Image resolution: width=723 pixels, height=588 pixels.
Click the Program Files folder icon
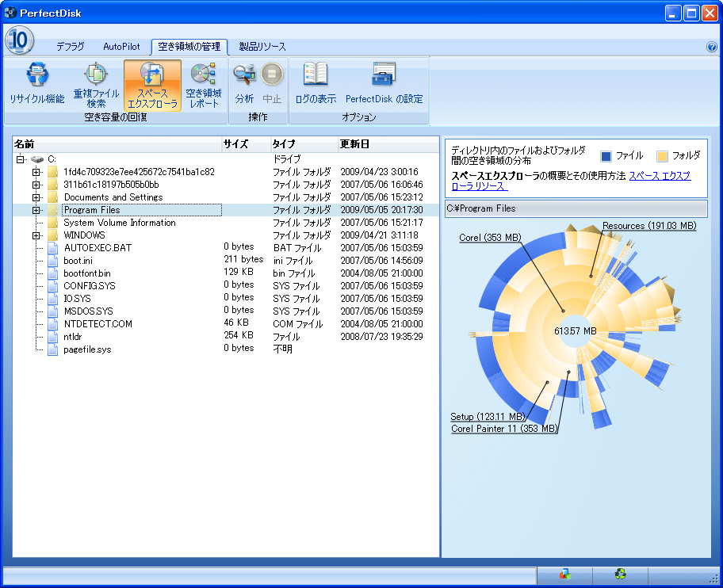coord(52,210)
